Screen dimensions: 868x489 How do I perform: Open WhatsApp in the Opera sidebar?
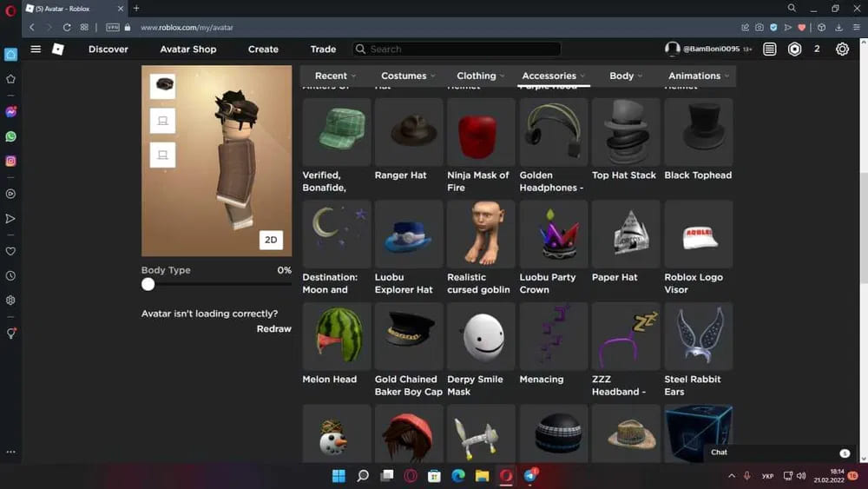coord(10,136)
